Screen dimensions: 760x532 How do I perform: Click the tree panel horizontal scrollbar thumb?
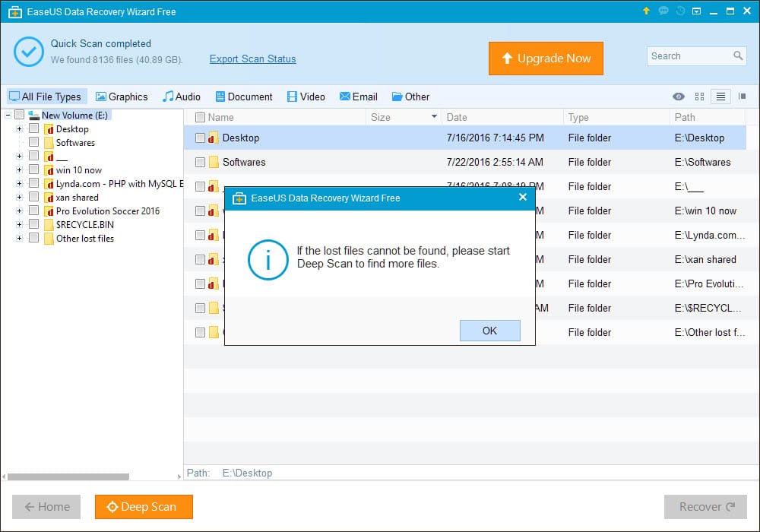pyautogui.click(x=68, y=477)
